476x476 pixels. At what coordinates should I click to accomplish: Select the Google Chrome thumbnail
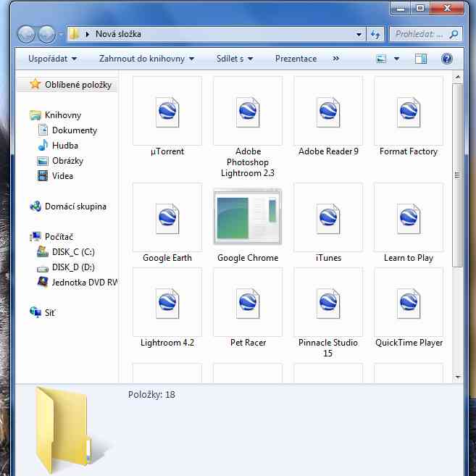(248, 217)
